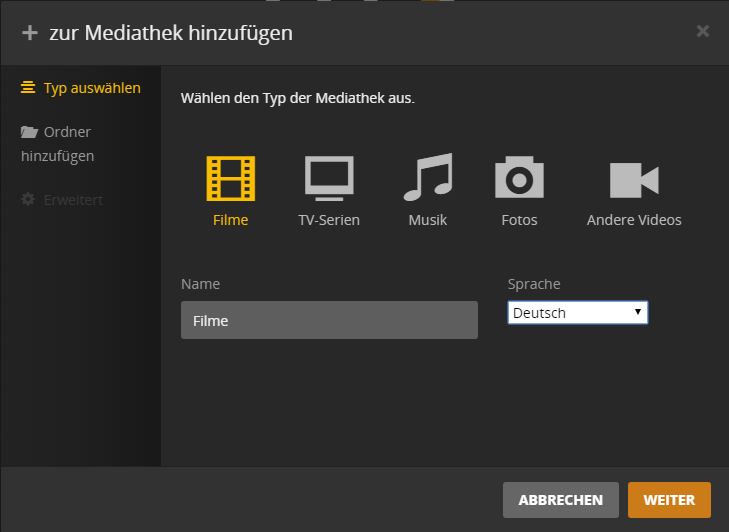Choose the Andere Videos camcorder icon

pyautogui.click(x=634, y=180)
